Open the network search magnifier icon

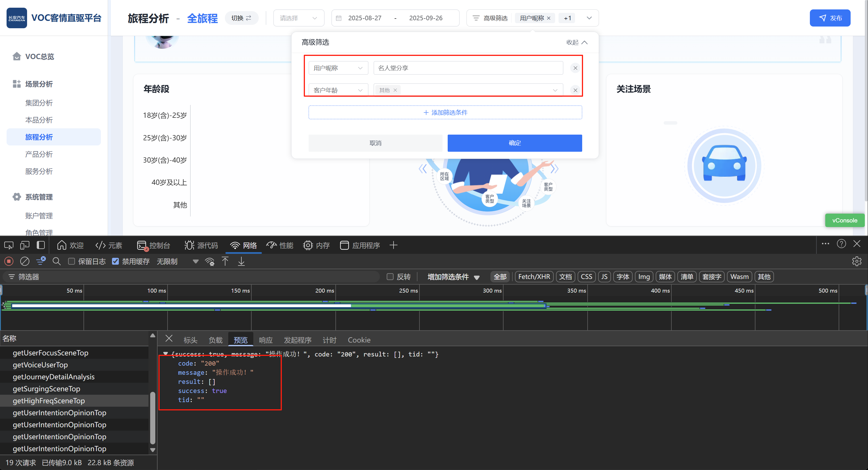(57, 261)
